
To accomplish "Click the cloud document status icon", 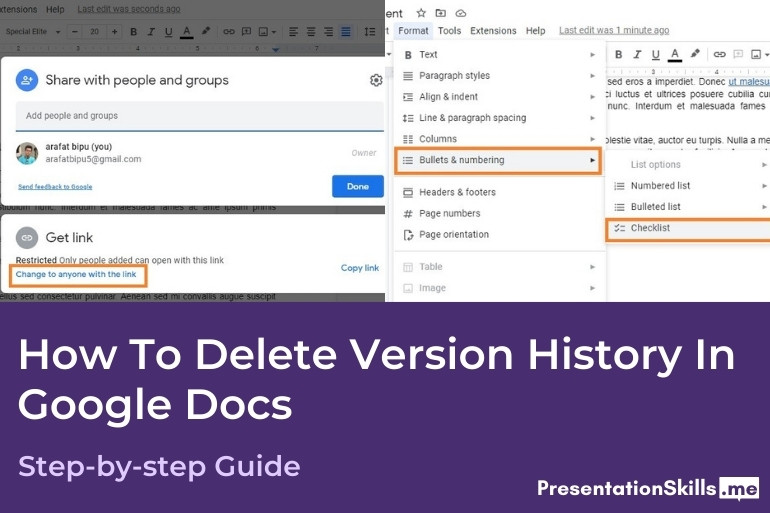I will pos(461,13).
